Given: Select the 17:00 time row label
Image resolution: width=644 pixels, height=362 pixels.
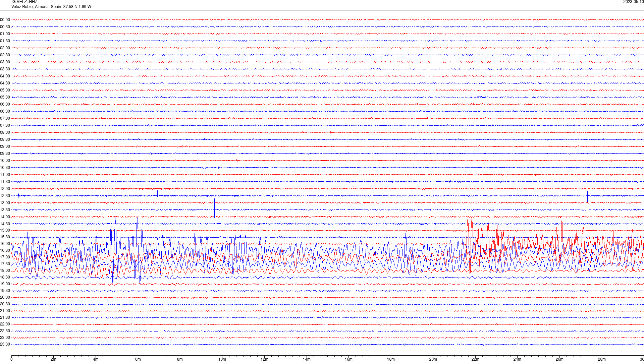Looking at the screenshot, I should 5,257.
